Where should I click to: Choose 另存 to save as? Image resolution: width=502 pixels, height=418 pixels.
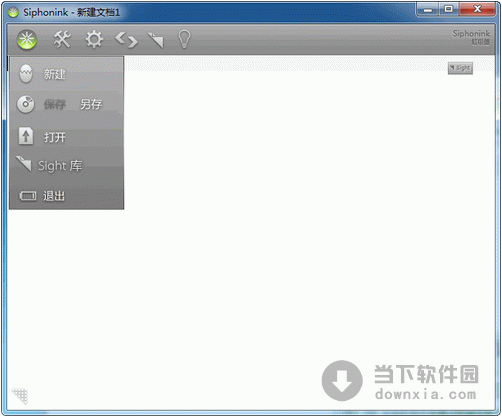pyautogui.click(x=91, y=105)
